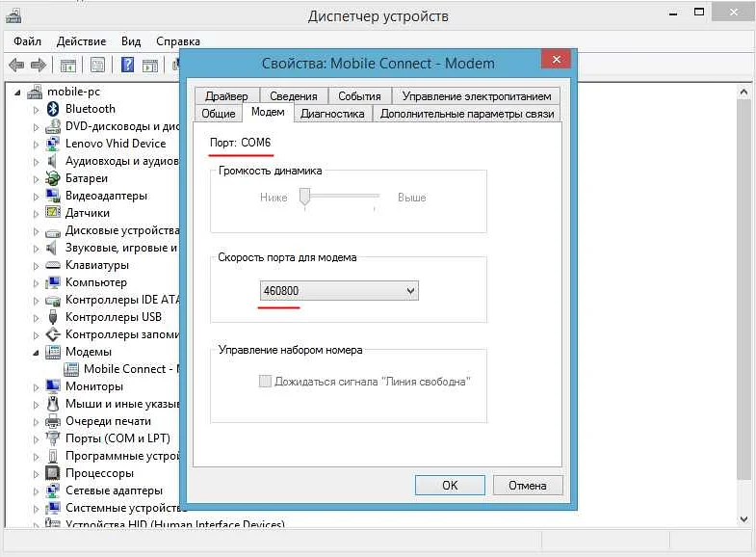Click the Bluetooth device icon
The width and height of the screenshot is (756, 557).
point(53,109)
